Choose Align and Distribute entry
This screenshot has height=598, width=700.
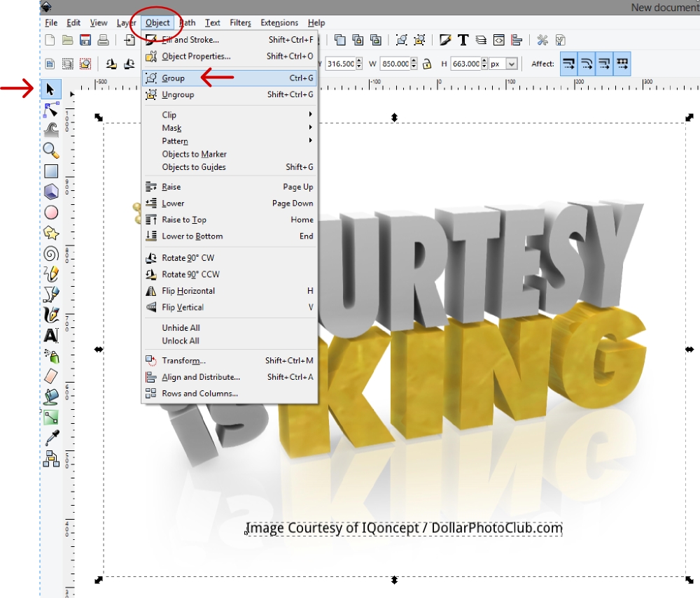click(230, 377)
